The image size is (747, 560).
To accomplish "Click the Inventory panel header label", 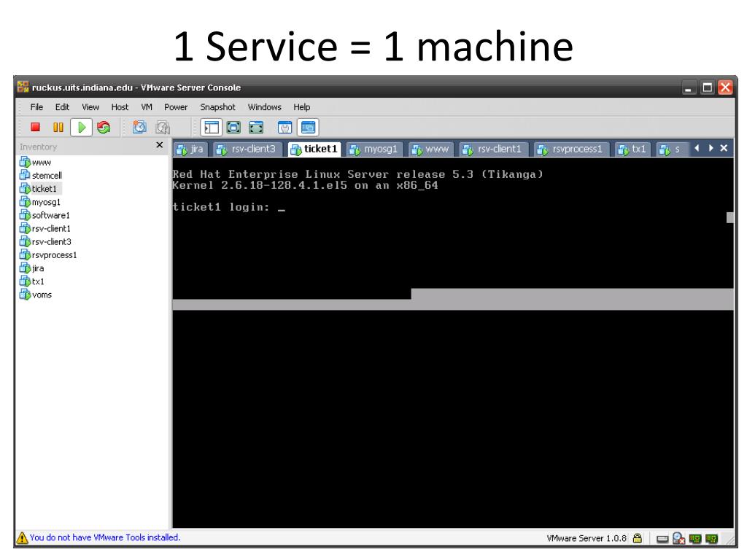I will click(x=38, y=147).
